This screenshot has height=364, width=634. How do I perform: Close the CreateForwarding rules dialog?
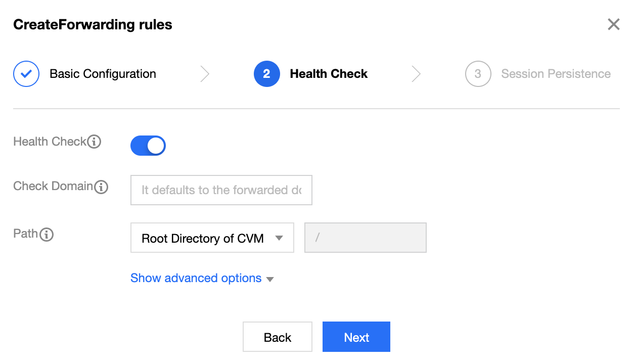[x=613, y=24]
